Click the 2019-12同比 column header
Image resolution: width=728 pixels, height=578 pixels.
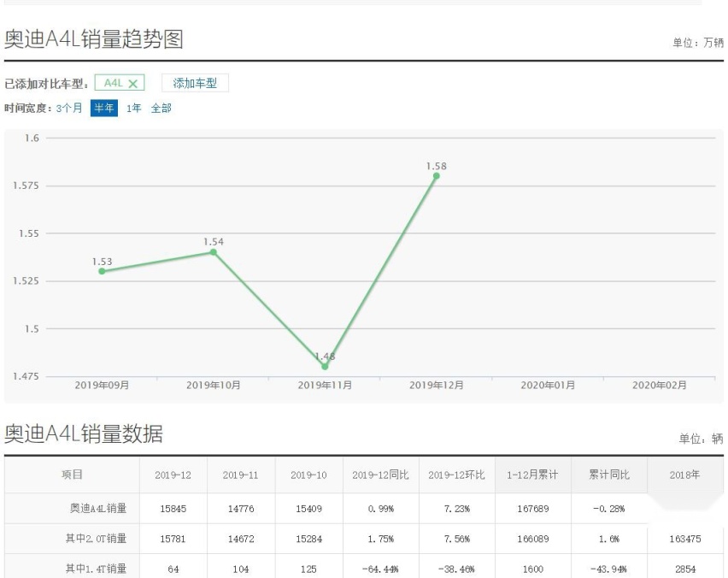pos(381,475)
